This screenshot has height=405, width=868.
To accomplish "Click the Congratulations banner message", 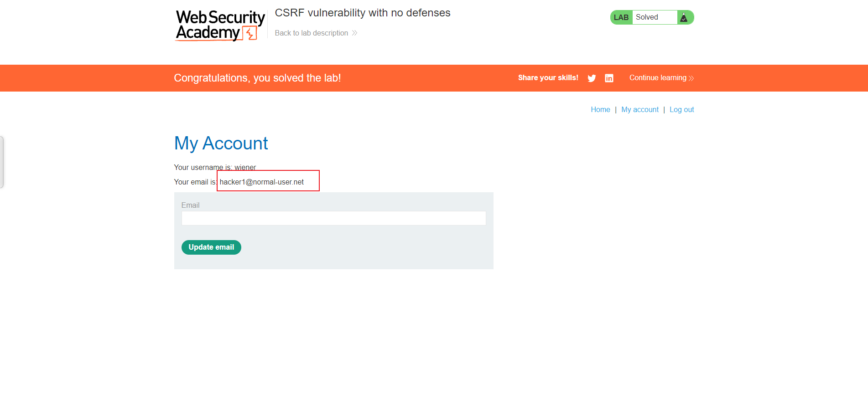I will coord(257,78).
